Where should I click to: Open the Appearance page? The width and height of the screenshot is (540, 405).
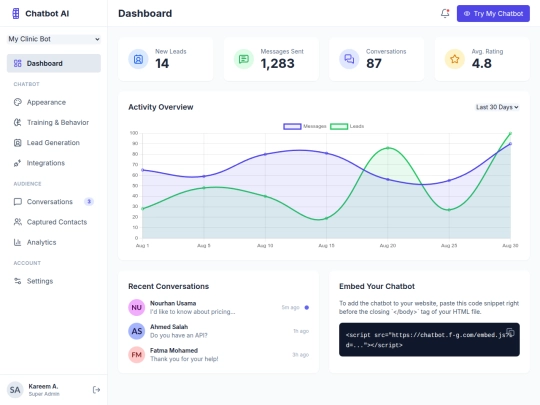coord(54,102)
